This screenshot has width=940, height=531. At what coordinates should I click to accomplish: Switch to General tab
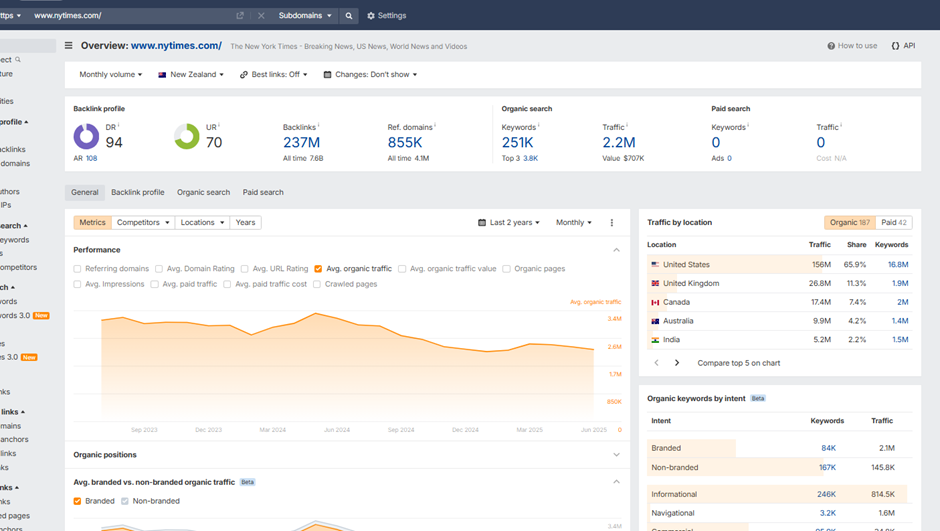tap(85, 192)
